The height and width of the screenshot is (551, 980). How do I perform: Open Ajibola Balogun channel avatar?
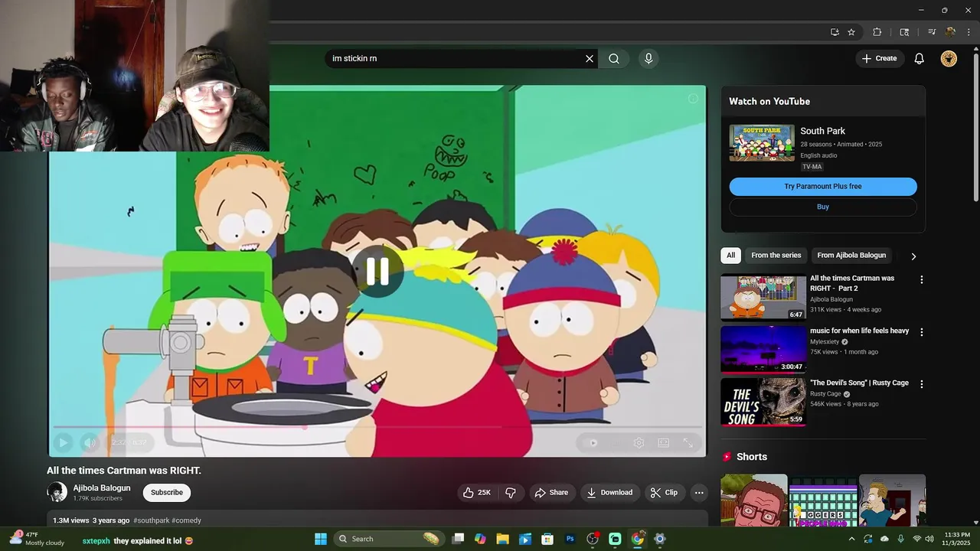pos(57,492)
